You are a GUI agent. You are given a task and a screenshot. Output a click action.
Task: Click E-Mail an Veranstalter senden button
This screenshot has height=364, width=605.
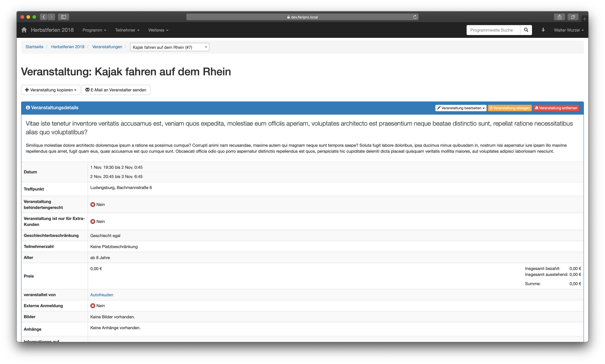coord(116,90)
